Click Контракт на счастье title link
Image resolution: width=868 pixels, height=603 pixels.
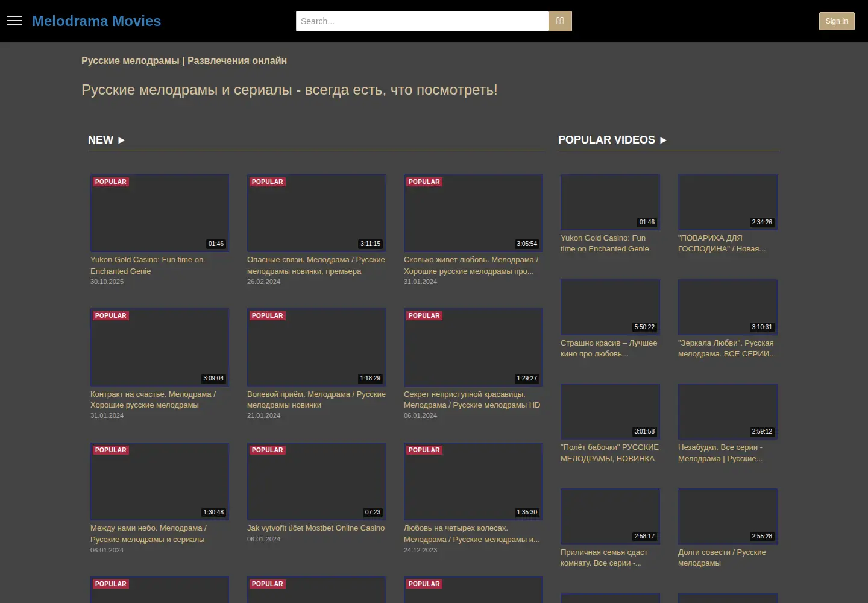click(x=153, y=400)
